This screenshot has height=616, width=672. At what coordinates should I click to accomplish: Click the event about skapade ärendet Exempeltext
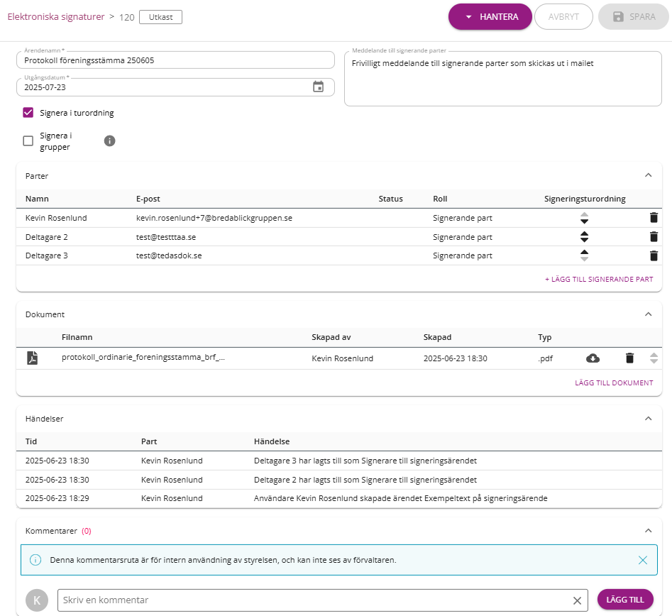[x=401, y=498]
